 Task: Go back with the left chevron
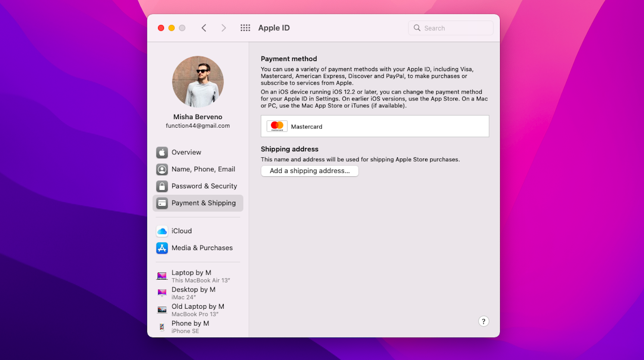click(x=204, y=28)
